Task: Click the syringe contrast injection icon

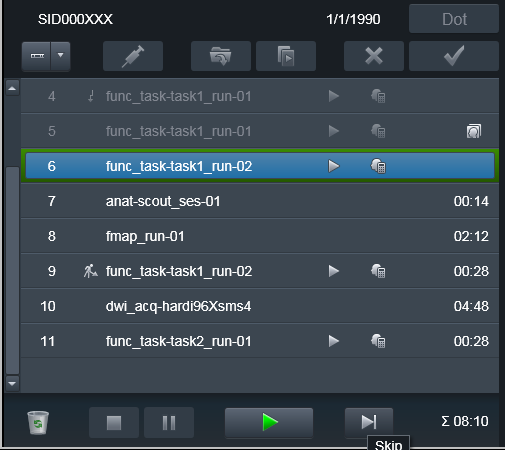Action: point(133,56)
